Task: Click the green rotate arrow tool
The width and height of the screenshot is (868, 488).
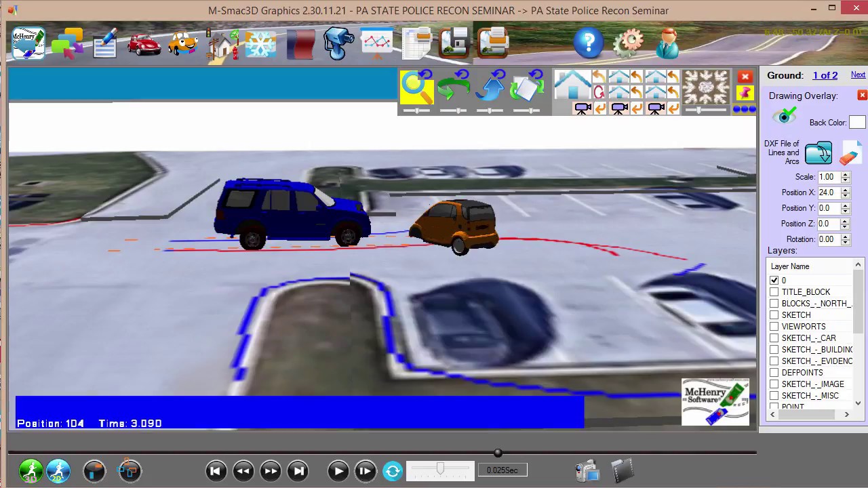Action: click(453, 85)
